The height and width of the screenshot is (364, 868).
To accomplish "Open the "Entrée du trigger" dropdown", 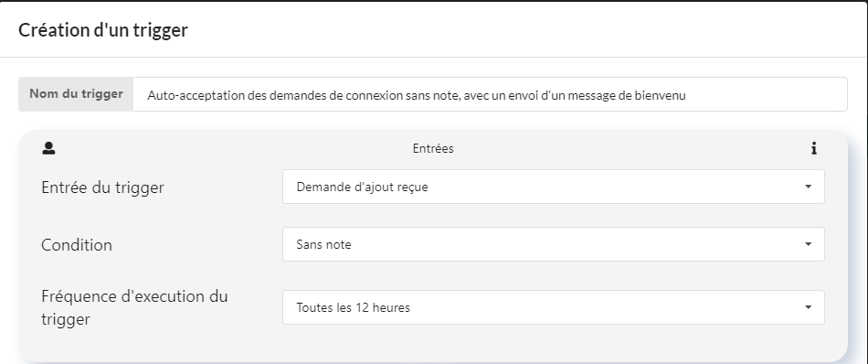I will (554, 187).
